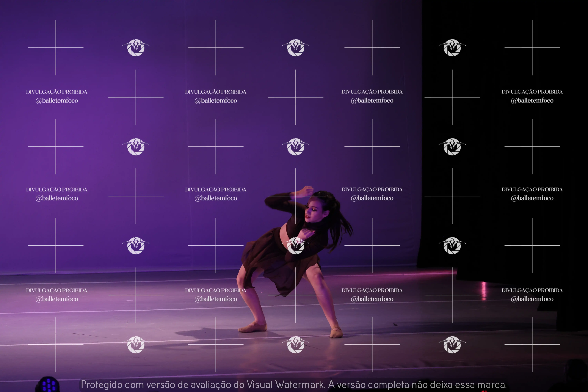Click the top-left camera shutter watermark logo
The height and width of the screenshot is (392, 588).
[x=136, y=48]
